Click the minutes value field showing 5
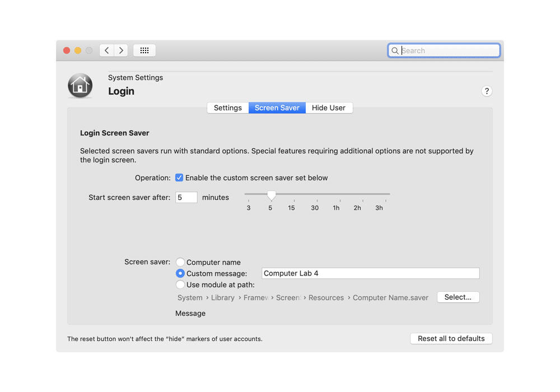The image size is (560, 392). (x=186, y=198)
